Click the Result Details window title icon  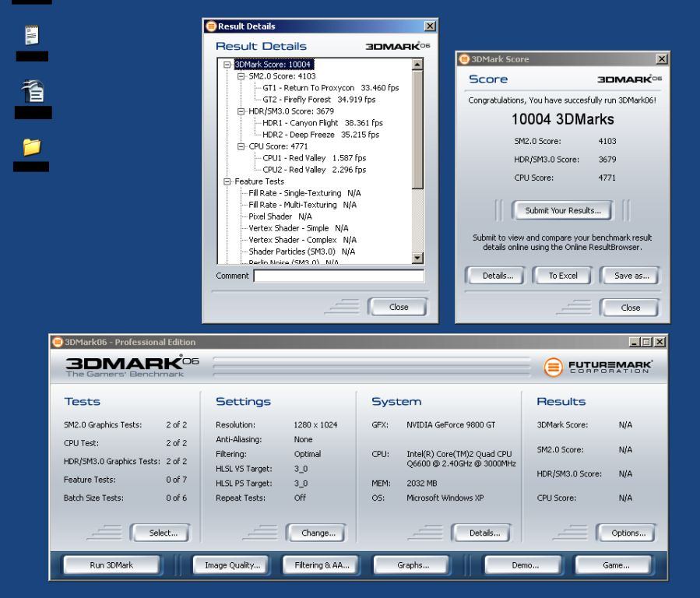211,26
